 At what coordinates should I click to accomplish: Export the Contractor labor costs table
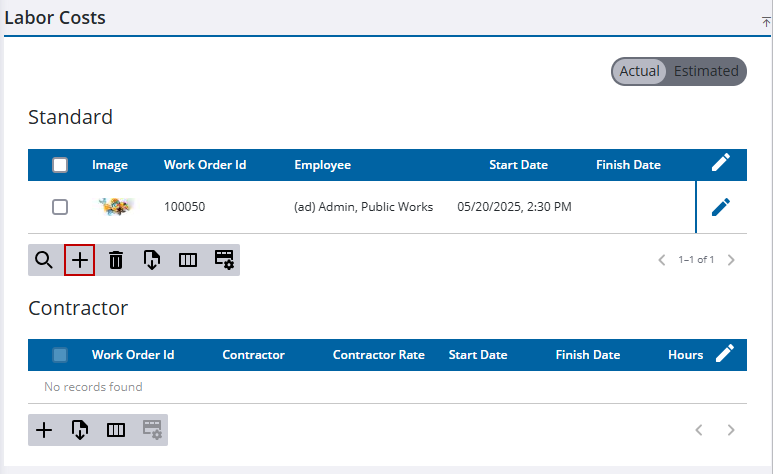pos(80,430)
